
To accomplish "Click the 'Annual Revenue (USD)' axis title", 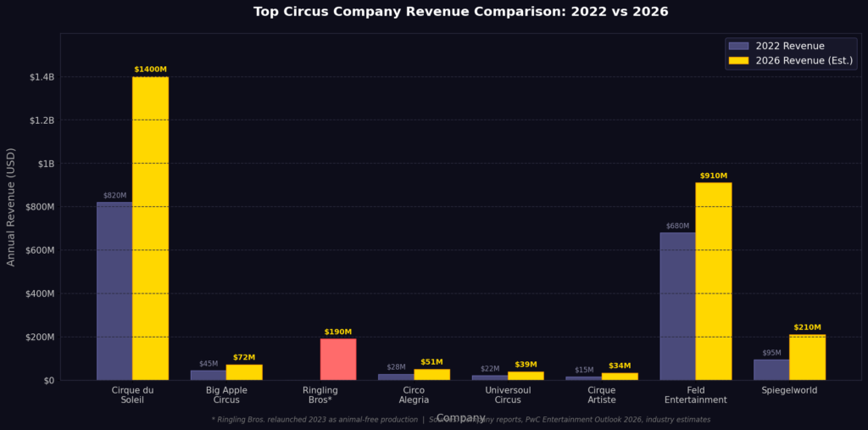I will coord(10,207).
